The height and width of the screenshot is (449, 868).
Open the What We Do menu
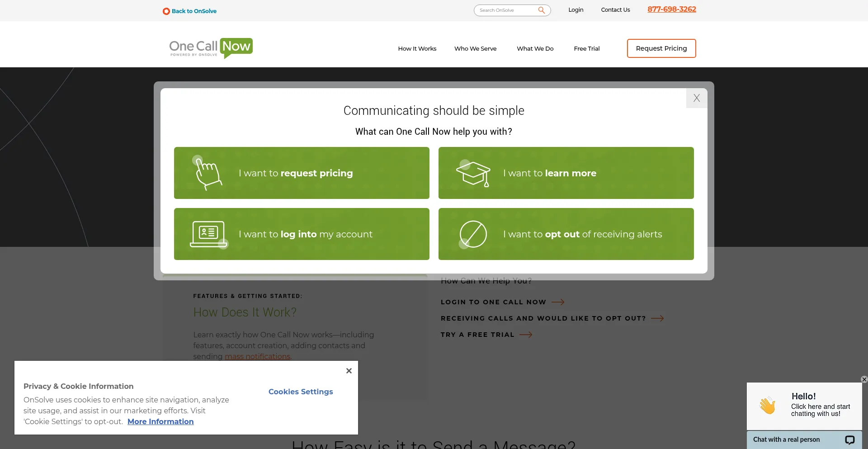click(535, 48)
